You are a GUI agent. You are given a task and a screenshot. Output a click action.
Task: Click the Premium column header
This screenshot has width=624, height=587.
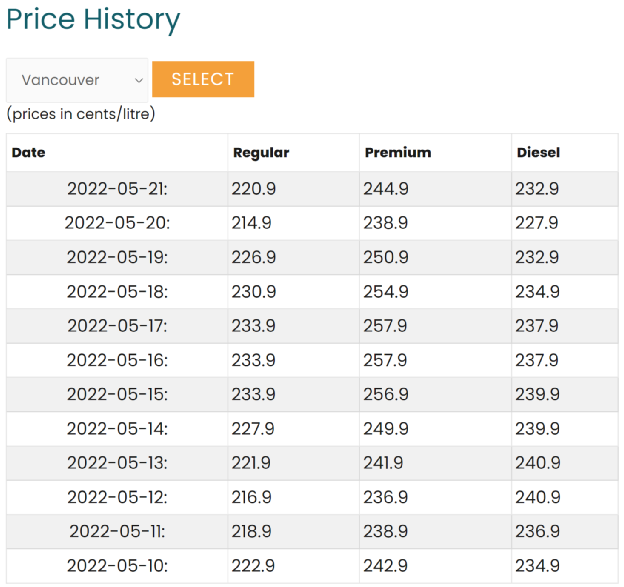tap(398, 153)
